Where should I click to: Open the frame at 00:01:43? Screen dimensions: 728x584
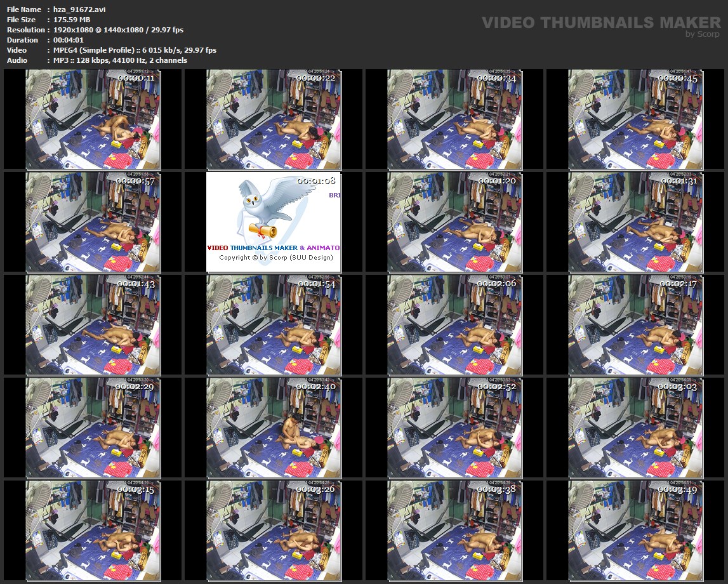(93, 325)
